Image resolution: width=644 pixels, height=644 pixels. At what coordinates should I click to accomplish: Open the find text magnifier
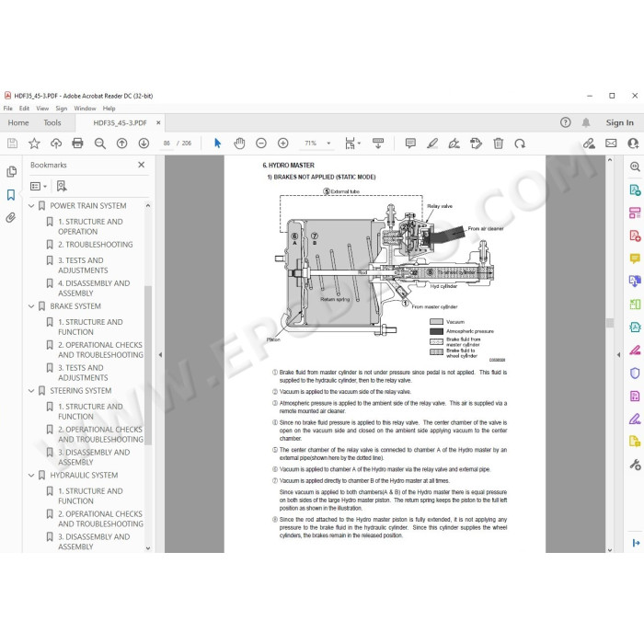(99, 143)
